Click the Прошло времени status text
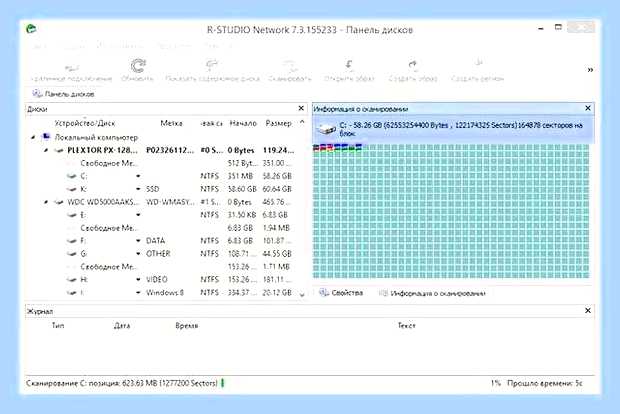The width and height of the screenshot is (620, 414). (545, 383)
